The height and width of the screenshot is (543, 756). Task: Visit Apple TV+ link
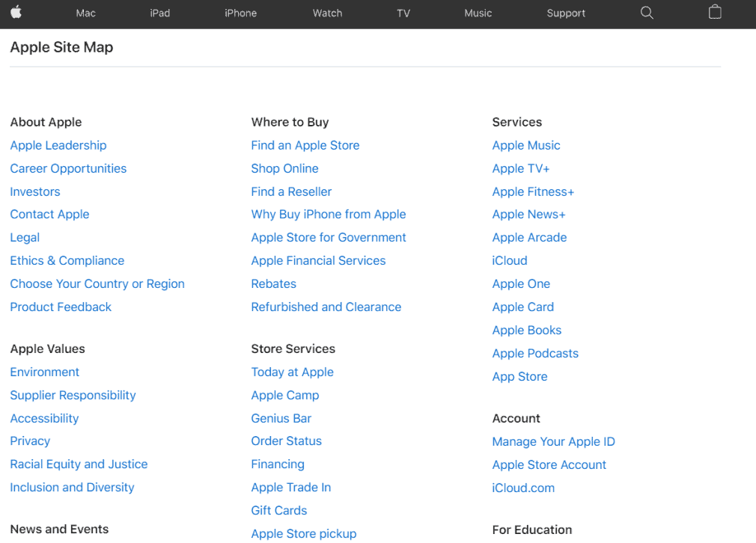pyautogui.click(x=521, y=168)
